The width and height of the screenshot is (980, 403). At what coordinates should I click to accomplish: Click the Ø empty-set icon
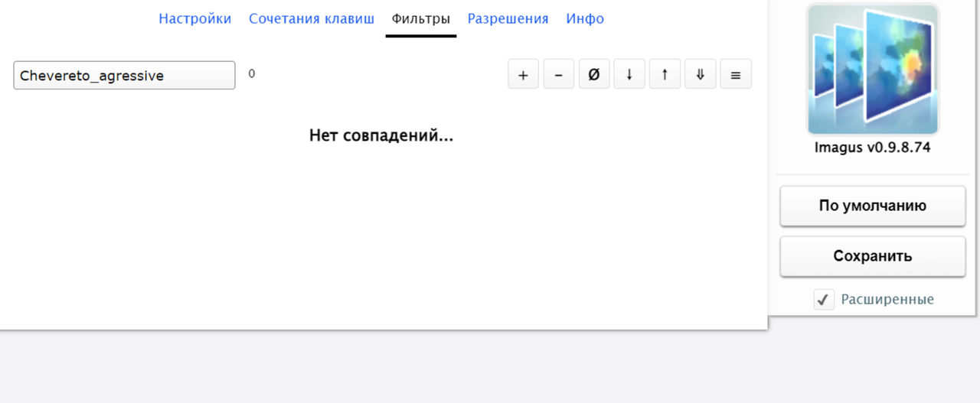(x=594, y=75)
